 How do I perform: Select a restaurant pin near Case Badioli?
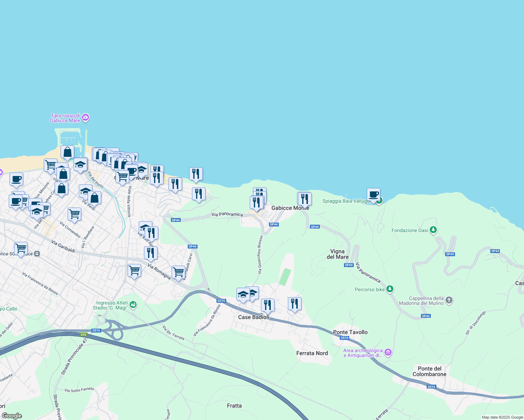[268, 304]
